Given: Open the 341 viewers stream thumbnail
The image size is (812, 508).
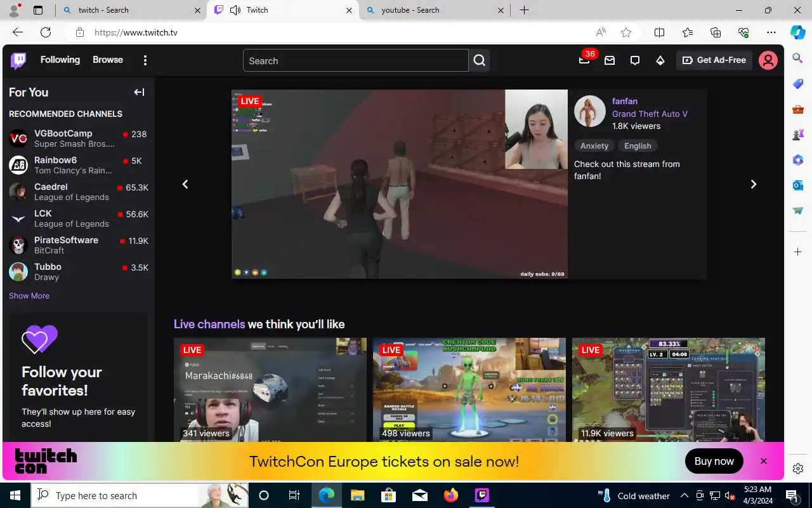Looking at the screenshot, I should 270,390.
